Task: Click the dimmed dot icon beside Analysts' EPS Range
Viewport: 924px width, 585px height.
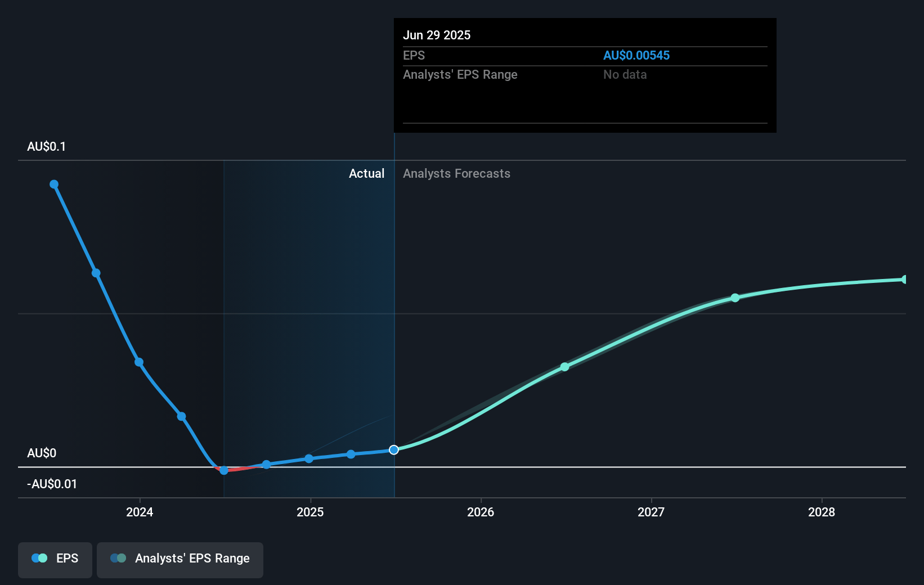Action: coord(118,558)
